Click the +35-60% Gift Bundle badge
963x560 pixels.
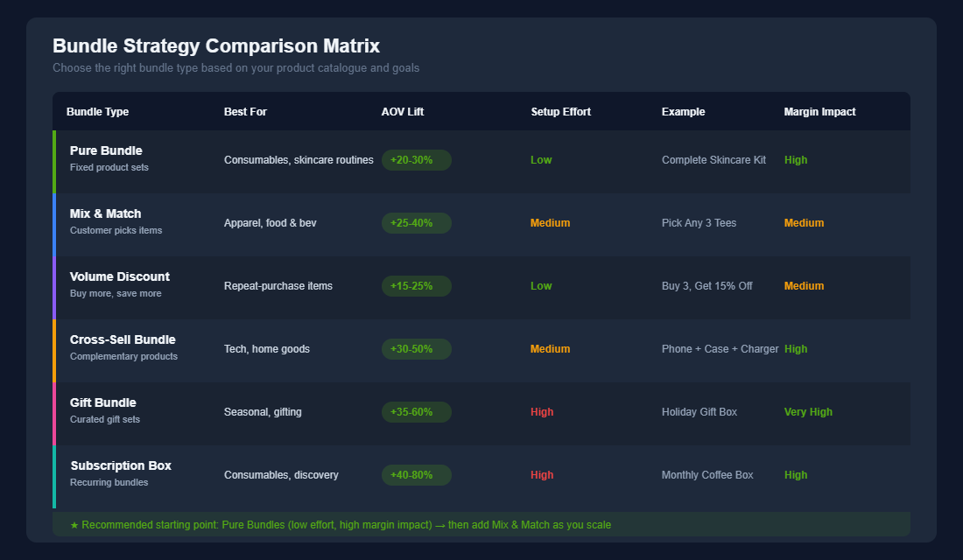(416, 412)
